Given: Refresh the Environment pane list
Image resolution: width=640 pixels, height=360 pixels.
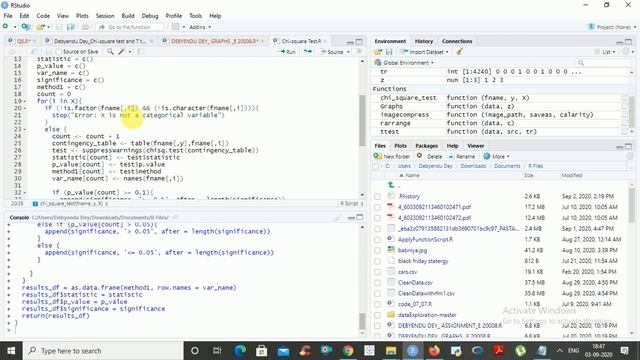Looking at the screenshot, I should click(625, 52).
